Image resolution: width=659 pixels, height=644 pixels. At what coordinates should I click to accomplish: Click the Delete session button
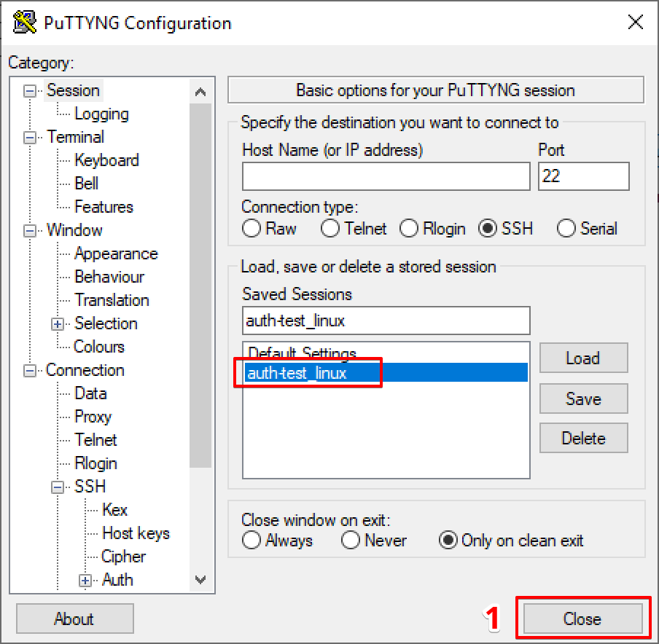coord(584,438)
